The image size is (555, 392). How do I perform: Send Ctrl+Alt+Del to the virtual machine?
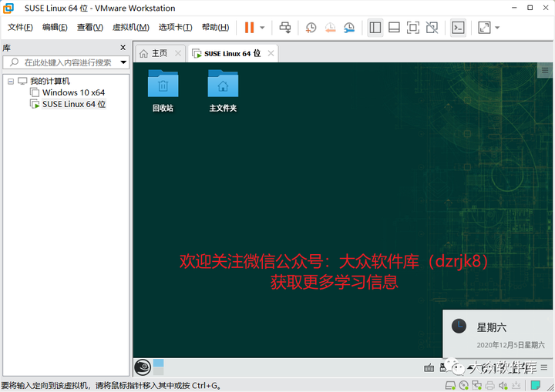coord(285,28)
